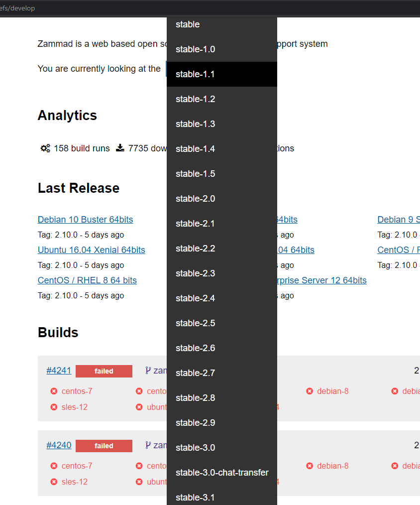Select stable-1.0 branch option
Viewport: 420px width, 505px height.
pos(222,49)
